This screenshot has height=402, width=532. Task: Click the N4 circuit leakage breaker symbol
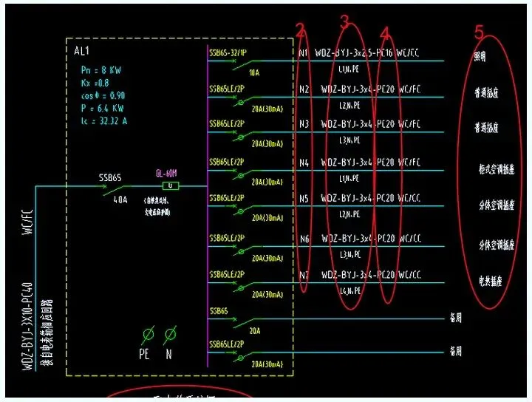coord(243,174)
